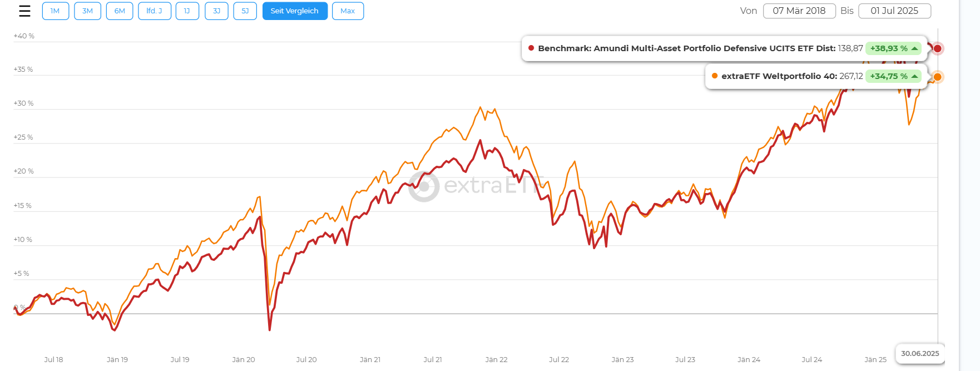Select the orange endpoint marker on the chart

tap(937, 77)
